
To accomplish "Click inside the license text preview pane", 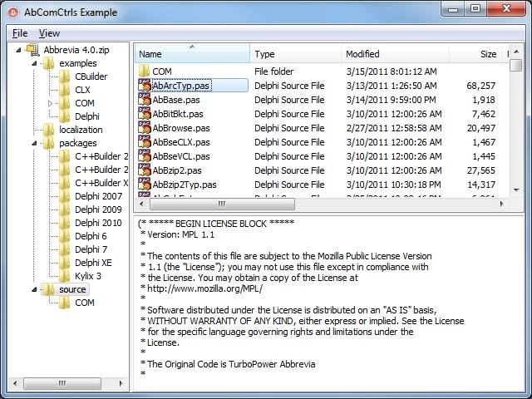I will 328,303.
